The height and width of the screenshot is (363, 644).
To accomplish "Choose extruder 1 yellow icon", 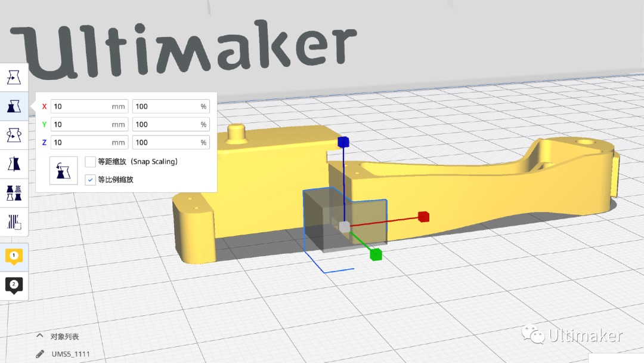I will pyautogui.click(x=14, y=257).
